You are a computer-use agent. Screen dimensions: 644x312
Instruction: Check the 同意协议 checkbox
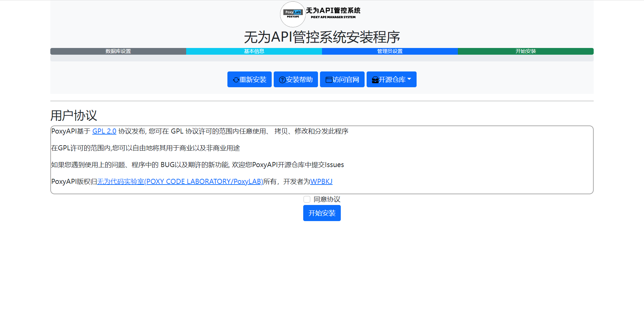[307, 199]
